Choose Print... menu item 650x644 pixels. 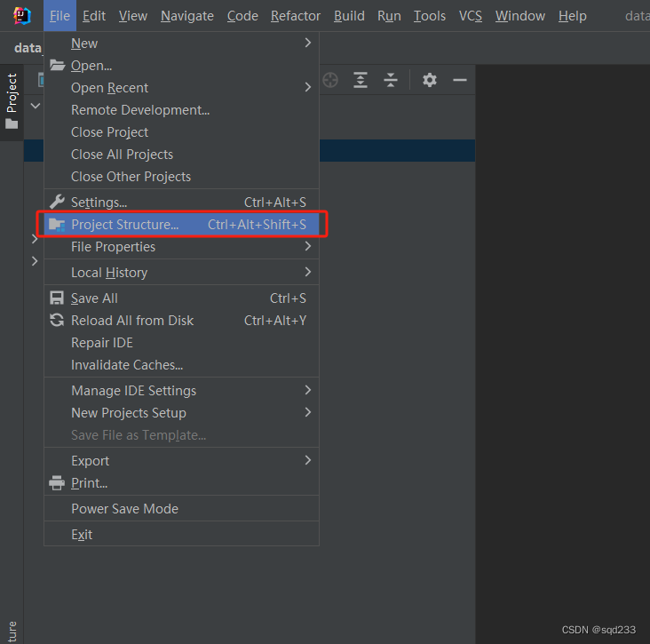pos(181,483)
